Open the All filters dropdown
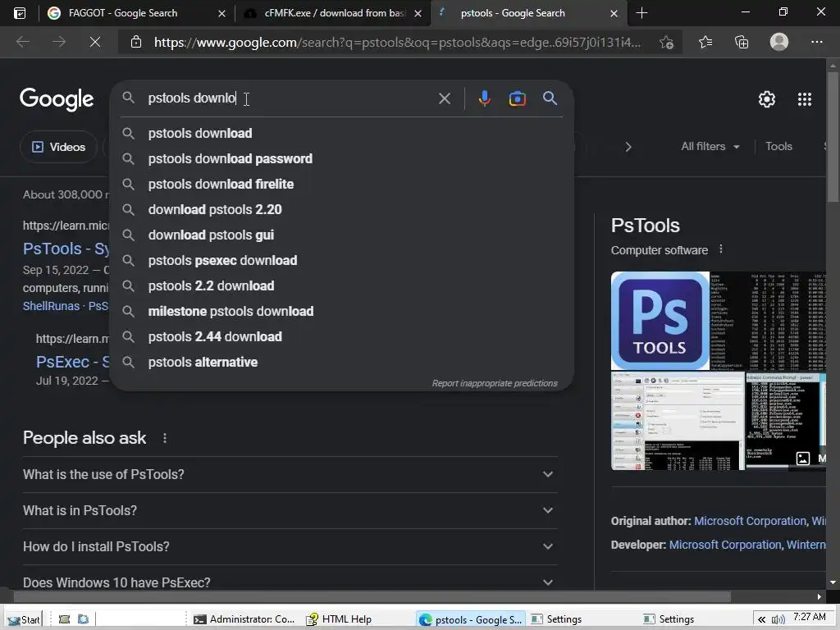Viewport: 840px width, 630px height. coord(710,146)
